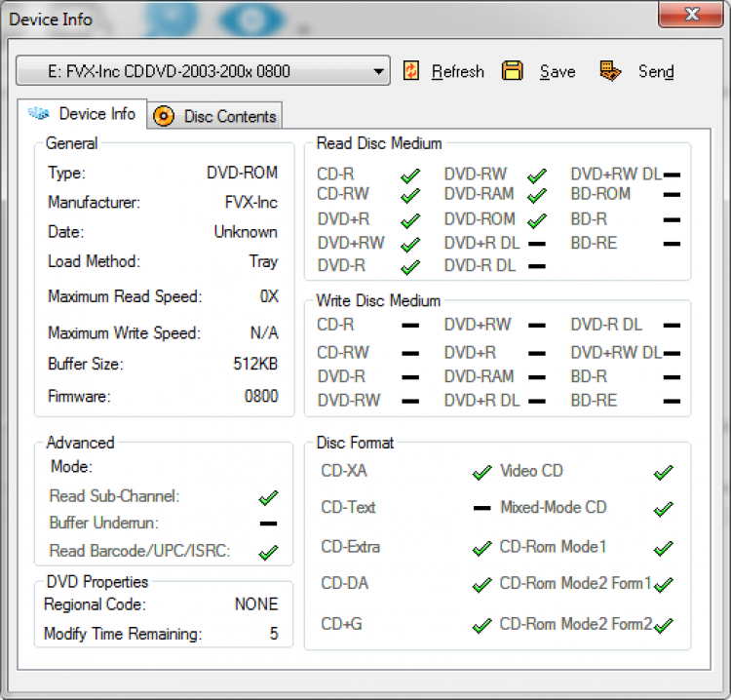The height and width of the screenshot is (700, 731).
Task: Click the Disc Contents disc icon
Action: 164,116
